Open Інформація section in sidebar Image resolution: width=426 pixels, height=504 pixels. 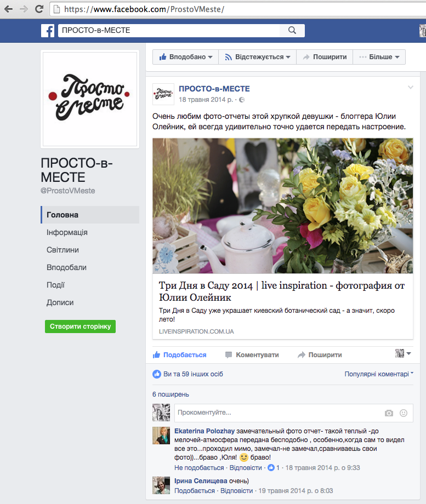pos(67,232)
